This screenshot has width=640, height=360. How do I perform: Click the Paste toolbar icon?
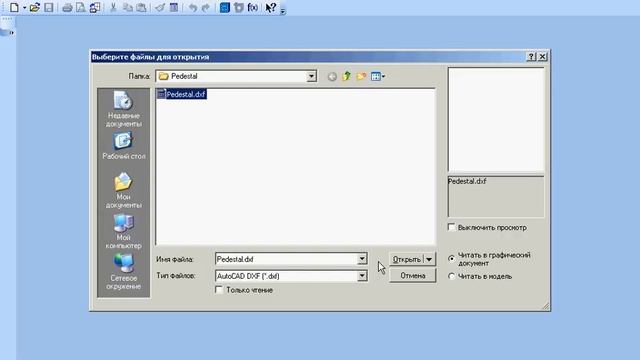141,7
